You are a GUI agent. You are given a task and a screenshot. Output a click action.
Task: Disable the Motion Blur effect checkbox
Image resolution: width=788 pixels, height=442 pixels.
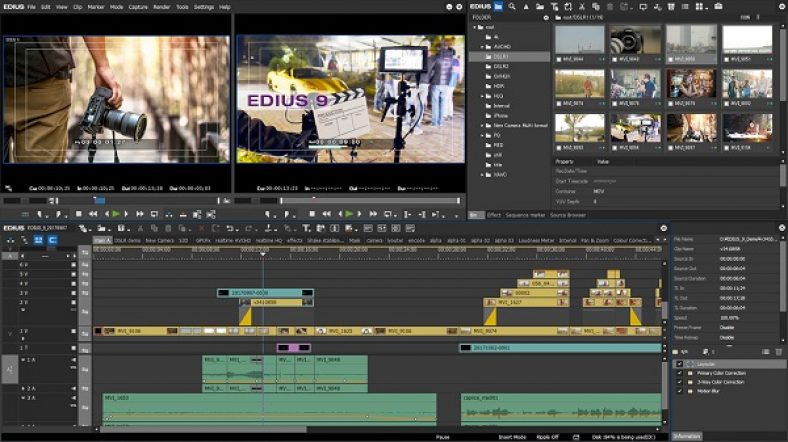(680, 389)
